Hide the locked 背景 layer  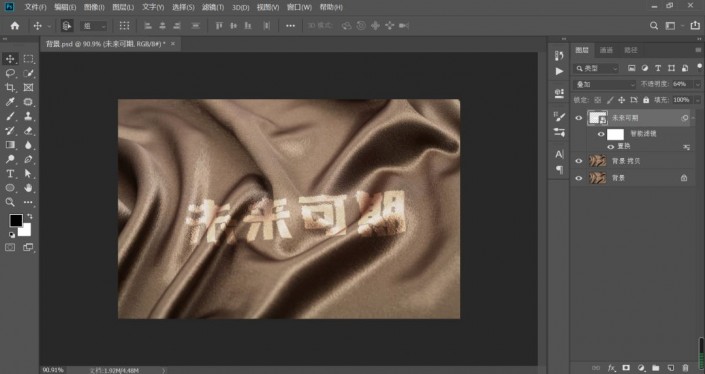click(x=579, y=178)
